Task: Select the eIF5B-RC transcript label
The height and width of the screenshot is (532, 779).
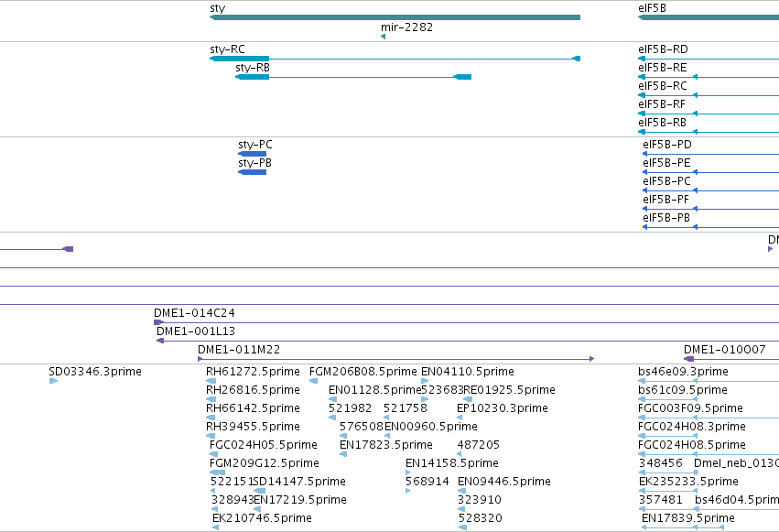Action: pyautogui.click(x=662, y=86)
